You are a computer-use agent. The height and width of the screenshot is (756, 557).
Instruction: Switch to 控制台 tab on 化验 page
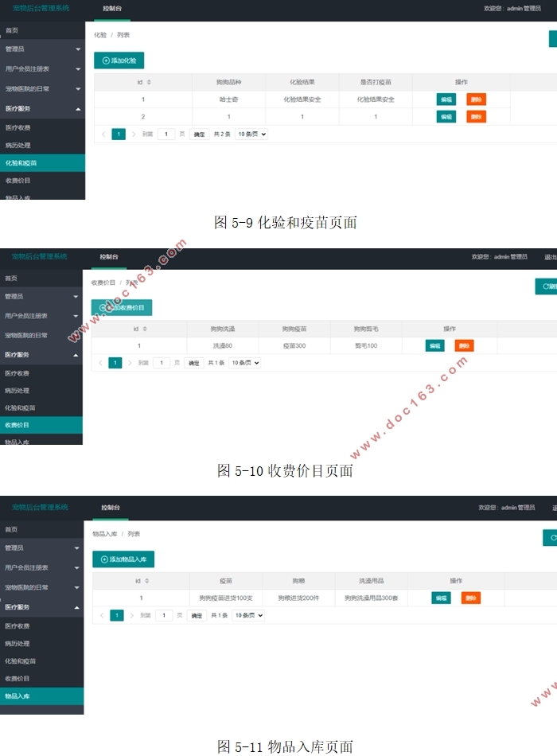click(x=112, y=9)
